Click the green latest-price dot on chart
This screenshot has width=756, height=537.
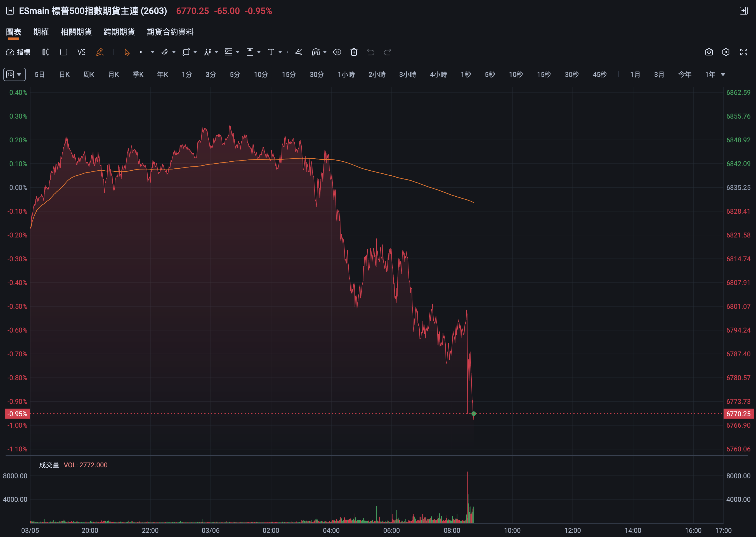[x=473, y=414]
